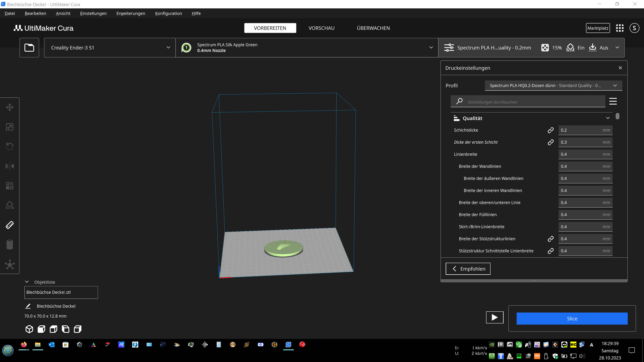The image size is (644, 362).
Task: Activate the Measure ruler tool
Action: point(10,225)
